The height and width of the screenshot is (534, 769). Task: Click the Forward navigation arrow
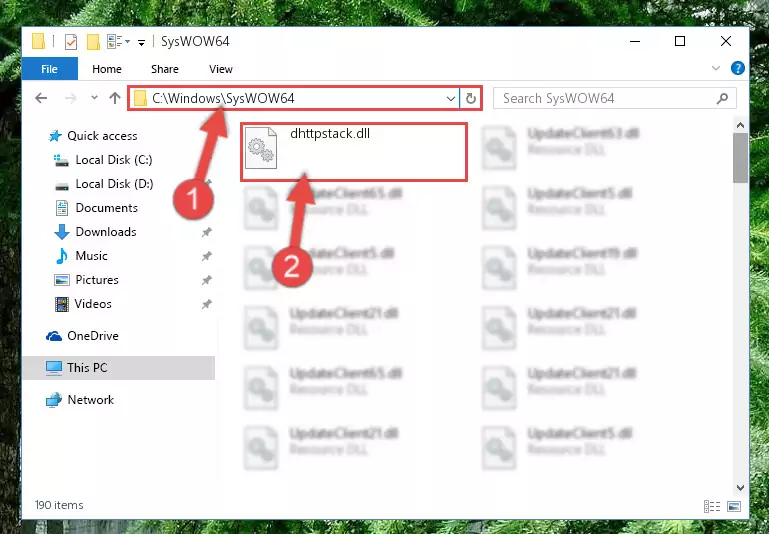click(x=71, y=98)
